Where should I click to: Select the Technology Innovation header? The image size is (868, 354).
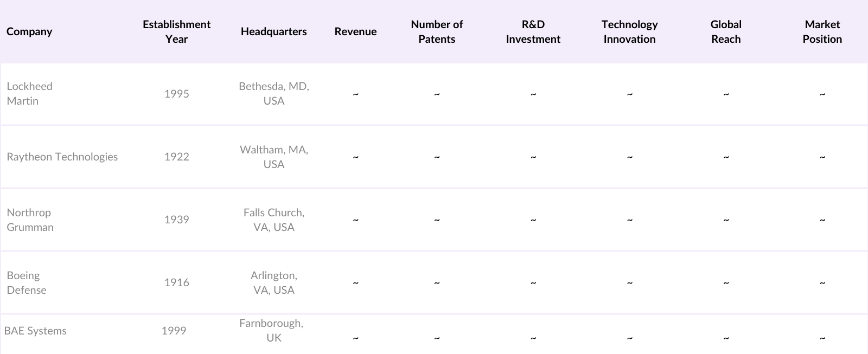click(629, 31)
